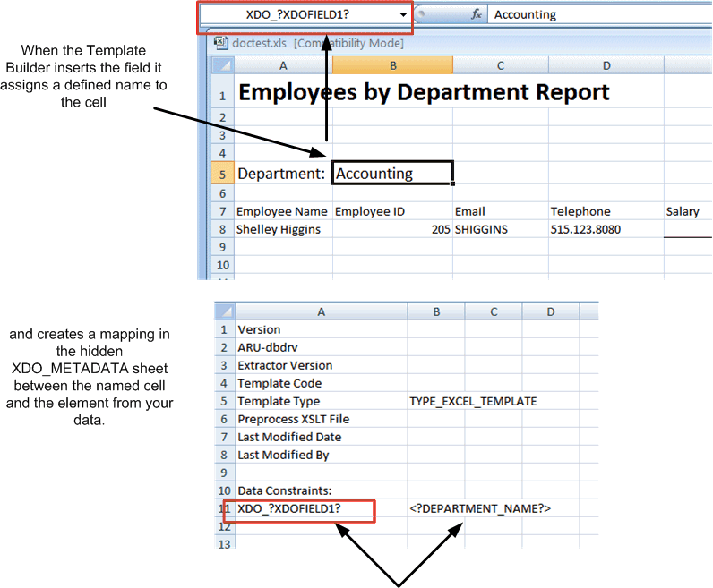Viewport: 713px width, 588px height.
Task: Click the doctest.xls window title
Action: (x=318, y=43)
